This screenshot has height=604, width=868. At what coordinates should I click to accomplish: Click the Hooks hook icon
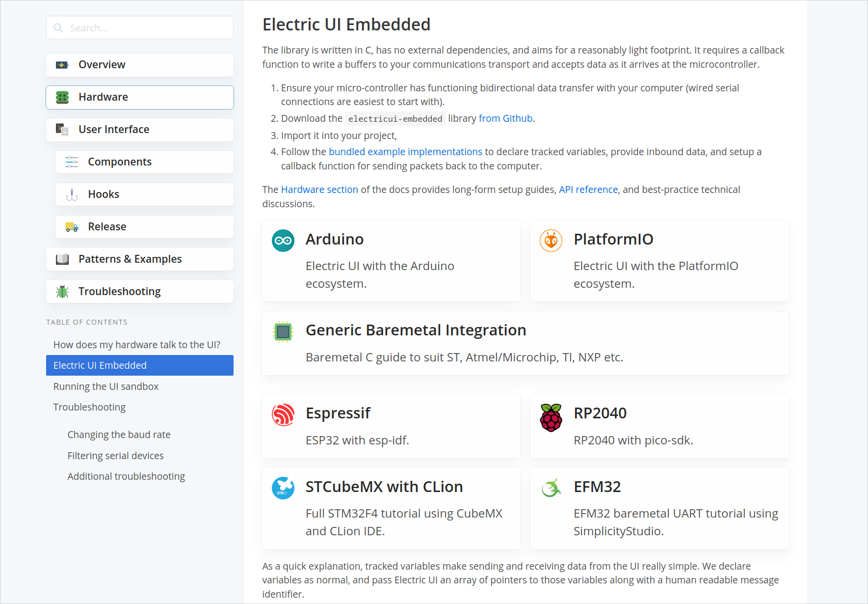tap(72, 194)
